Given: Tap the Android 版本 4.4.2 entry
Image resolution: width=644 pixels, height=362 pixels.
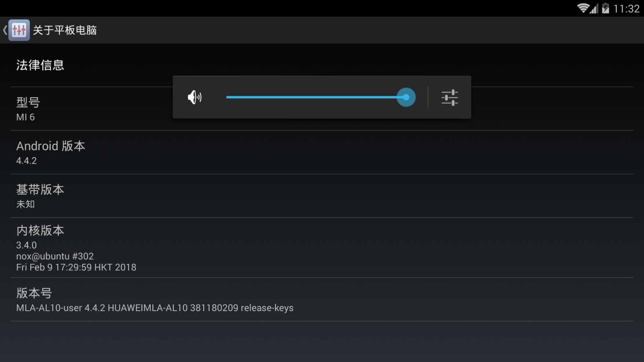Looking at the screenshot, I should click(x=322, y=152).
